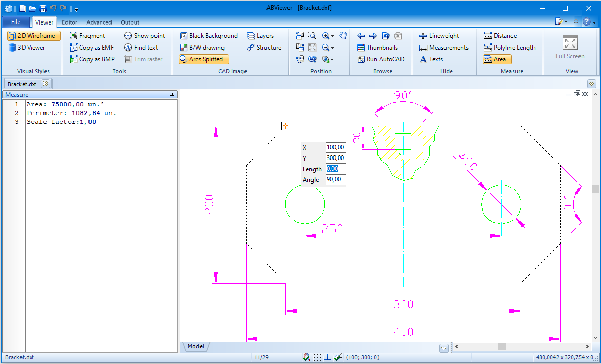The width and height of the screenshot is (601, 364).
Task: Expand the Zoom In dropdown arrow
Action: 332,36
